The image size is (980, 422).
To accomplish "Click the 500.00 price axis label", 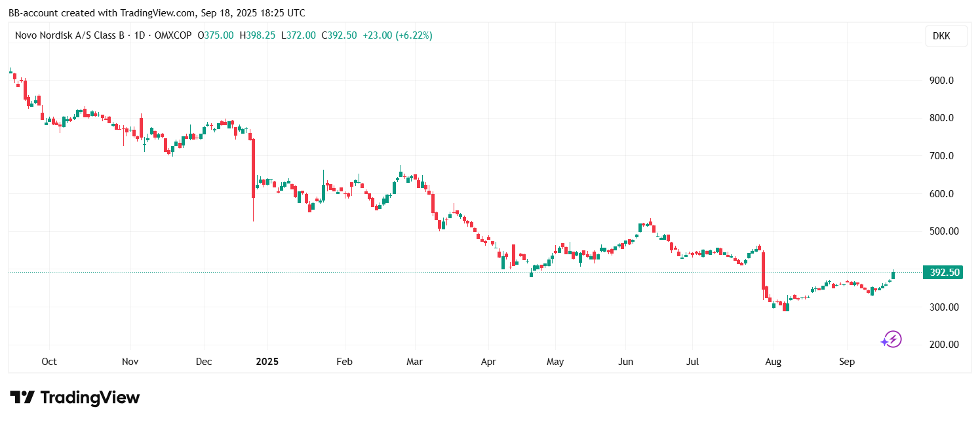I will pos(943,231).
